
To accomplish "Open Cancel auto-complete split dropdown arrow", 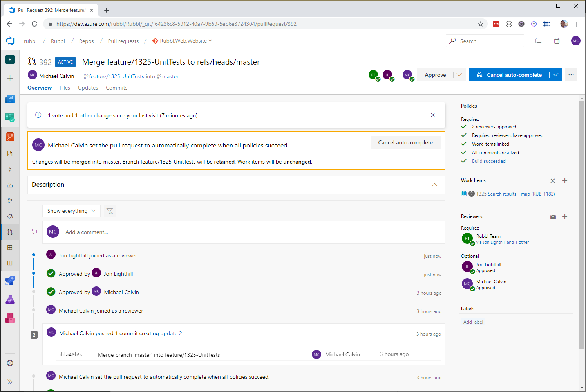I will [555, 75].
